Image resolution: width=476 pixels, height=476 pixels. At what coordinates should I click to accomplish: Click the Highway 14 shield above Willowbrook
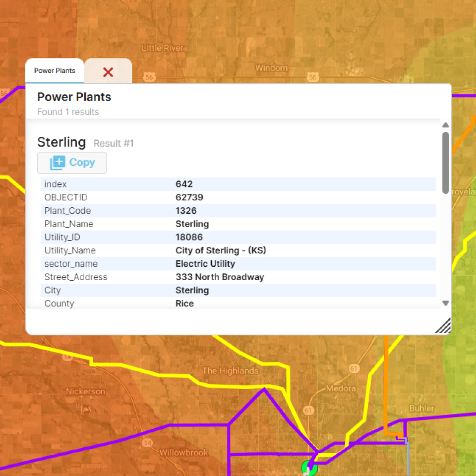point(147,442)
